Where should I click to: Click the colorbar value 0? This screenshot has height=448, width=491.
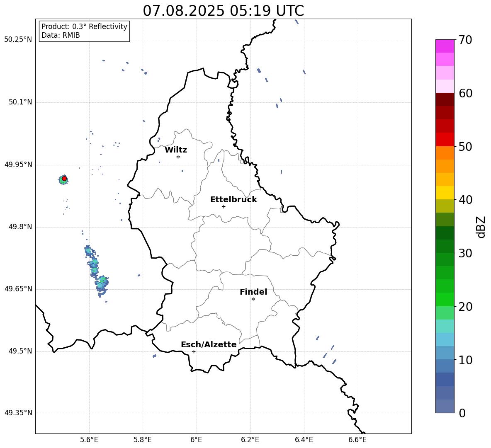tap(462, 413)
